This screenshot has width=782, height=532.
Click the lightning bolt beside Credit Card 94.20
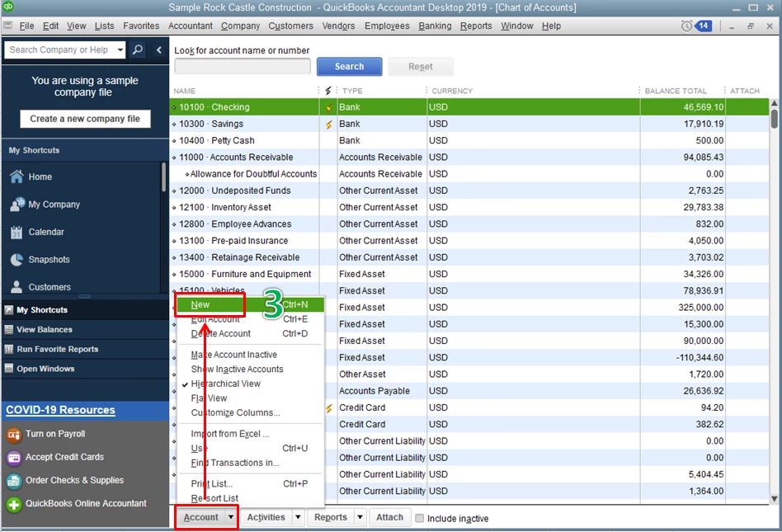328,407
